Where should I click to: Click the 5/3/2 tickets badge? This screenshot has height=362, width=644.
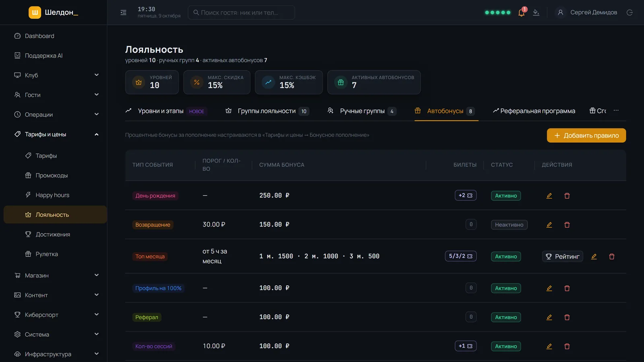pyautogui.click(x=461, y=256)
